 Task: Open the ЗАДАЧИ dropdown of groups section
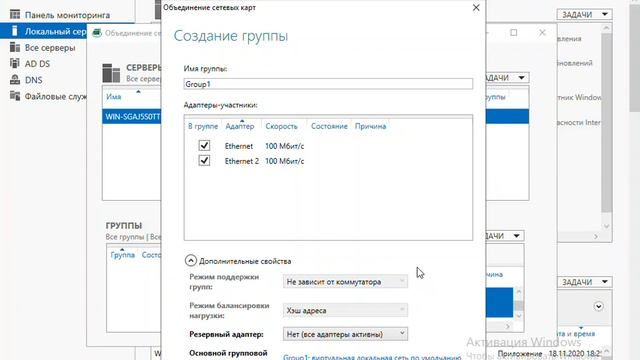504,236
